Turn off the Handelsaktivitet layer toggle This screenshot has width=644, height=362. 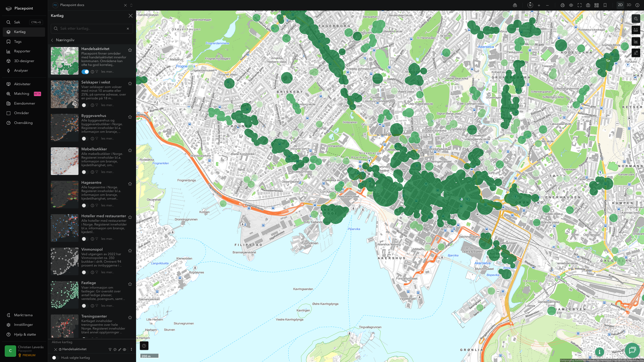coord(85,72)
